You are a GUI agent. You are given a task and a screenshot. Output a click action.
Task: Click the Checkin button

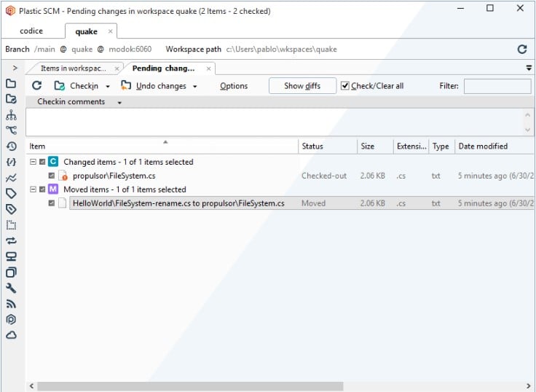tap(76, 86)
